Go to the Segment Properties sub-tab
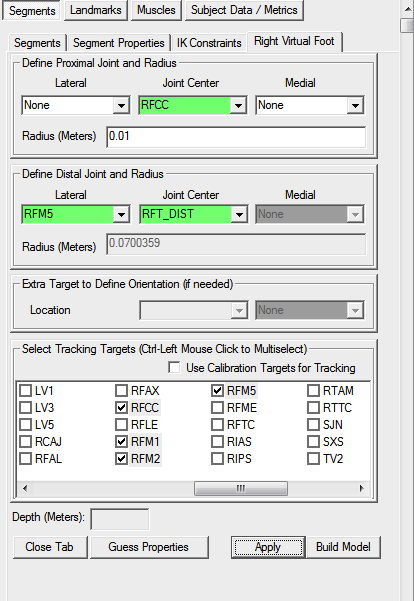The height and width of the screenshot is (601, 414). (x=118, y=43)
